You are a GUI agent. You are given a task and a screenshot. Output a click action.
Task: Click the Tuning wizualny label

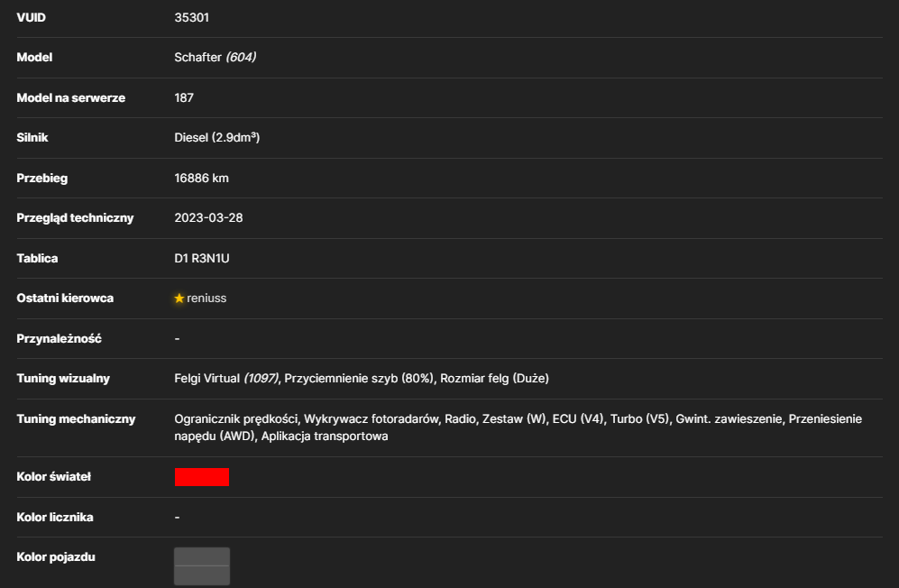(63, 379)
